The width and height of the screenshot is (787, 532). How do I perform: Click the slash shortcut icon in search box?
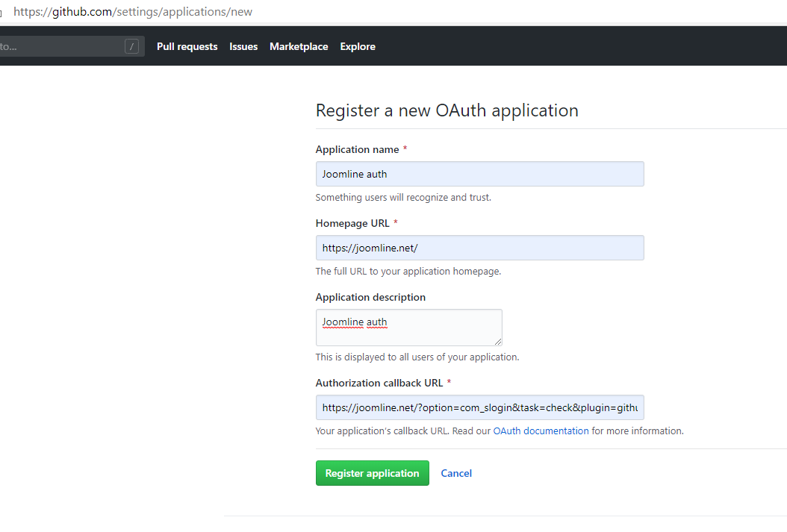(131, 46)
